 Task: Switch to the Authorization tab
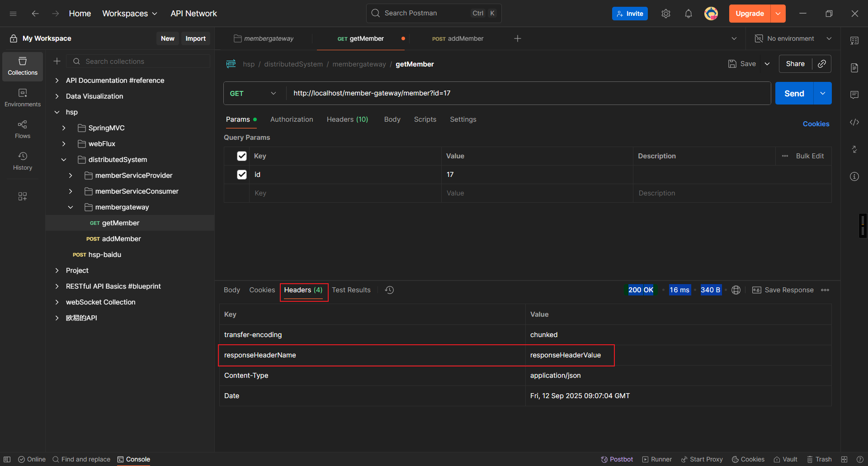pyautogui.click(x=292, y=119)
